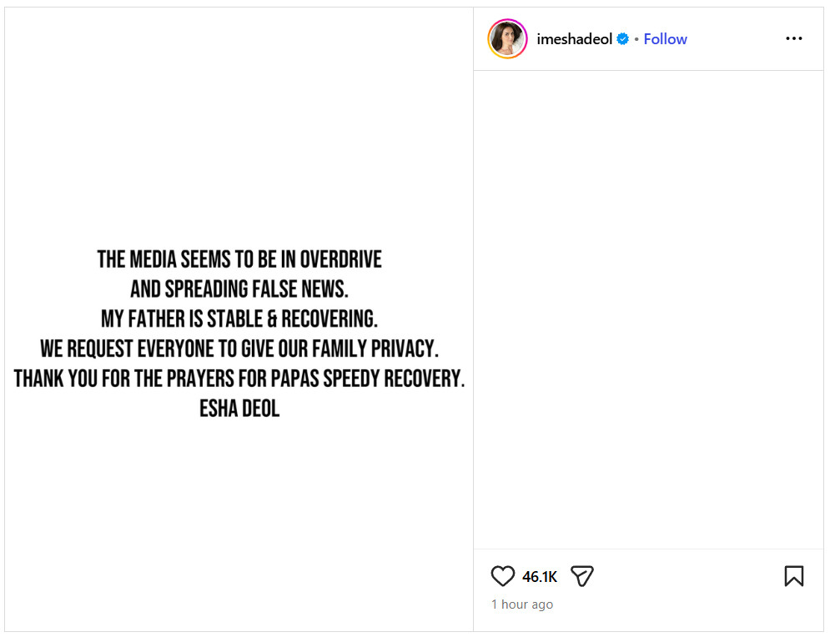Click the "The media seems to be in overdrive" line
This screenshot has width=840, height=642.
[x=239, y=259]
